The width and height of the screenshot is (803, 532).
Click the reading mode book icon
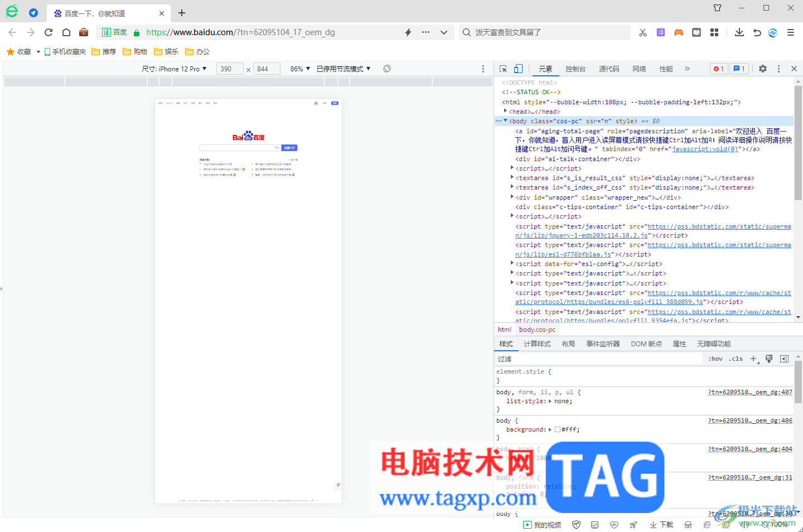[696, 32]
